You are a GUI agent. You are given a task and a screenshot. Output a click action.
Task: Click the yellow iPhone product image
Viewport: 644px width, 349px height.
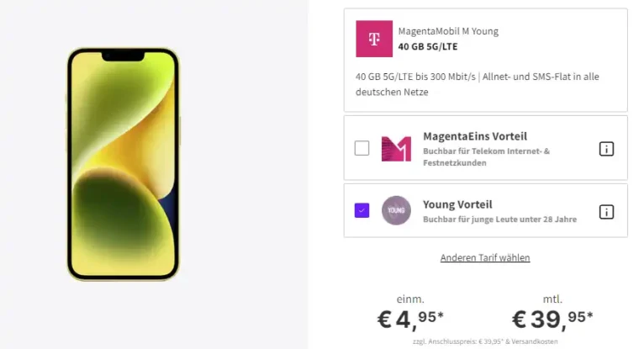(124, 164)
